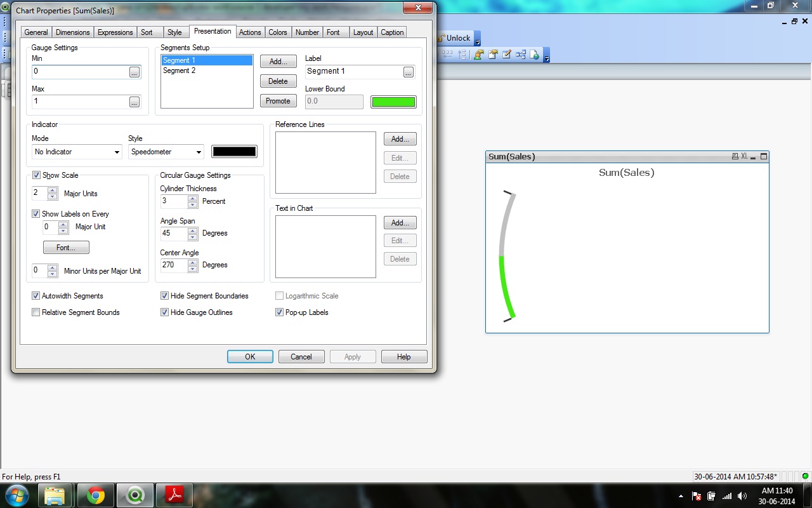Open Adobe Reader from taskbar
The width and height of the screenshot is (812, 508).
tap(174, 495)
